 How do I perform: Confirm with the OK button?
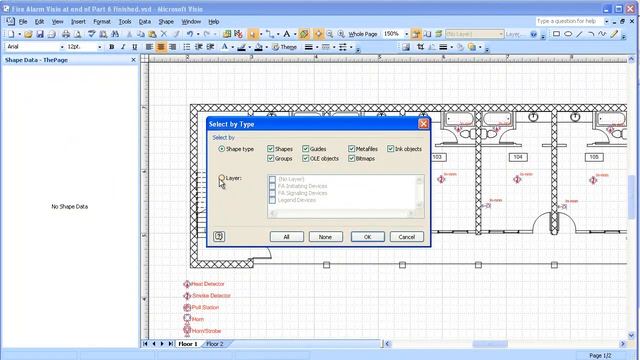click(x=367, y=237)
